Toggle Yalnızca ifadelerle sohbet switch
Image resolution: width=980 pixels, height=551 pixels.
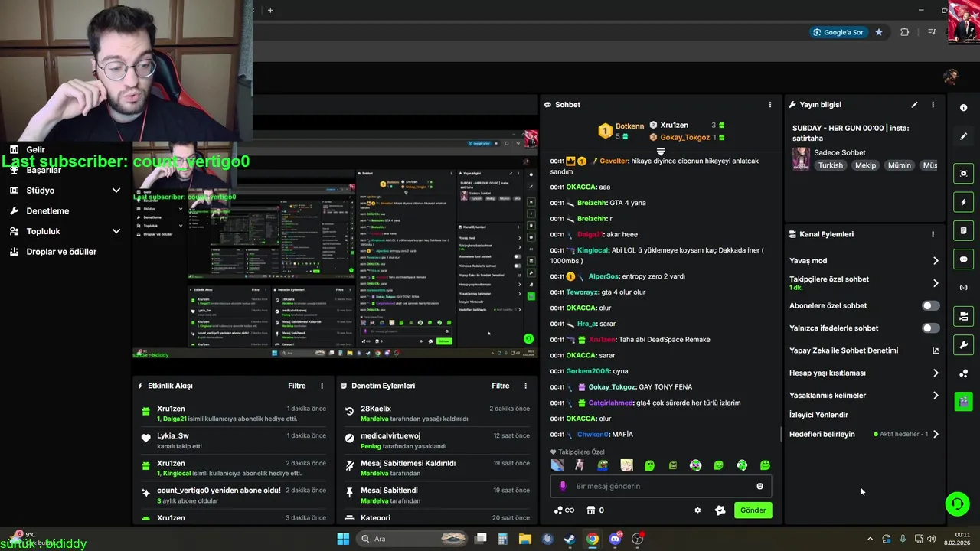[930, 328]
